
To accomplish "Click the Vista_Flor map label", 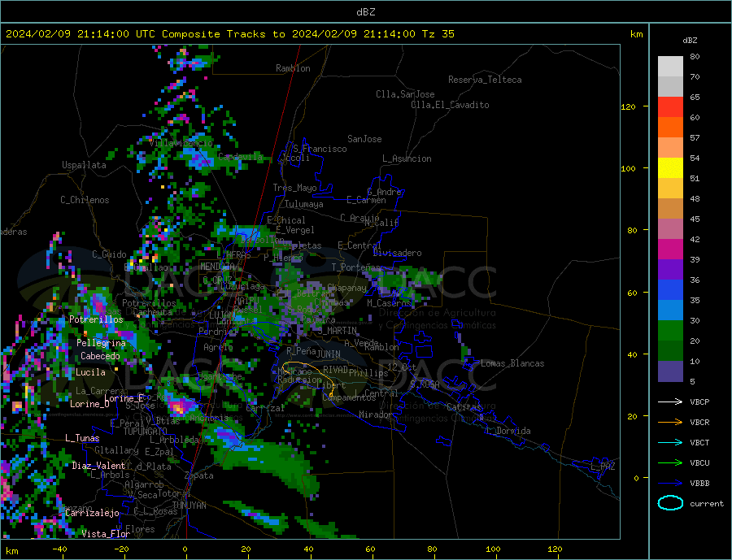I will 106,534.
